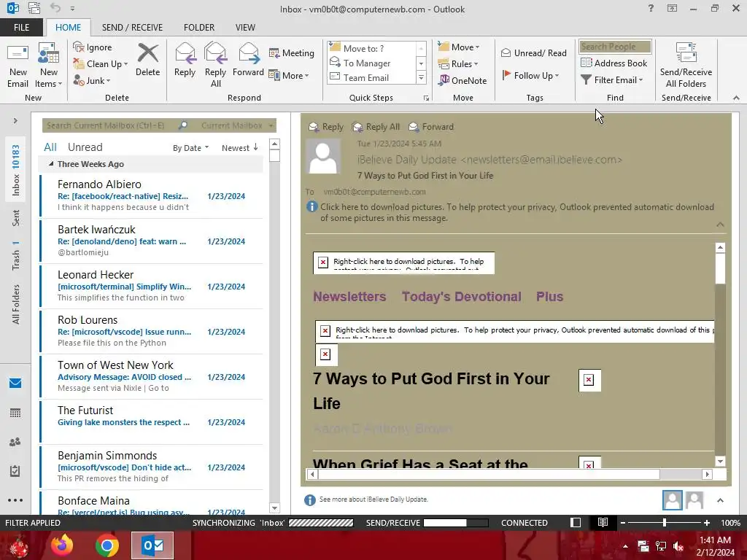Zoom in with the plus button
This screenshot has width=747, height=560.
tap(707, 522)
